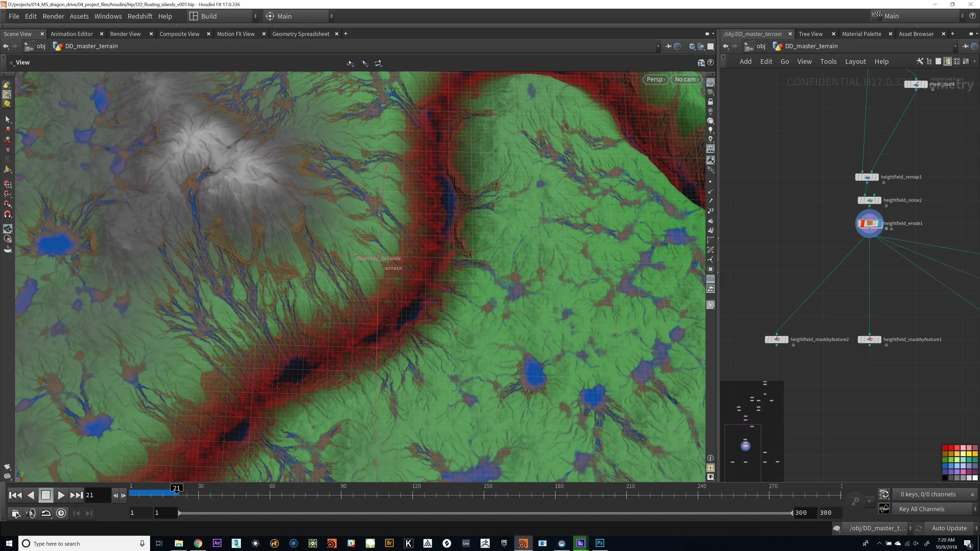Toggle background image display icon
The image size is (980, 551).
pyautogui.click(x=710, y=289)
